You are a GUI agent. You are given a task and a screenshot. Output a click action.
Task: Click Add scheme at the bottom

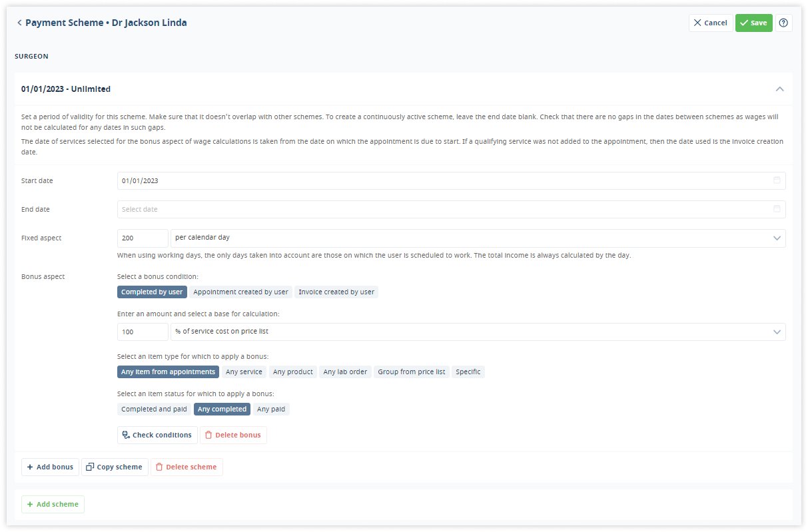[x=53, y=504]
